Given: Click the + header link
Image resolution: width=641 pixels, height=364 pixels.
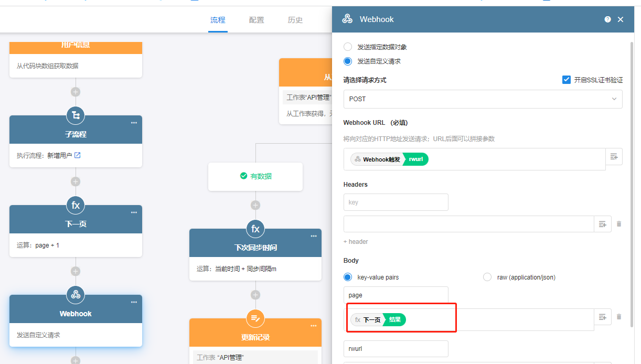Looking at the screenshot, I should 356,242.
